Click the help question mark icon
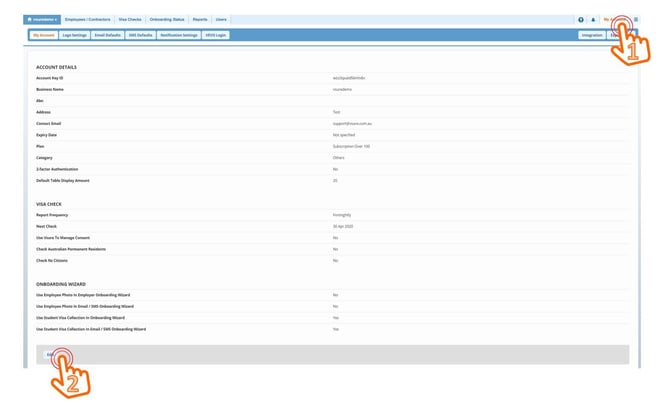Image resolution: width=670 pixels, height=404 pixels. pos(581,19)
